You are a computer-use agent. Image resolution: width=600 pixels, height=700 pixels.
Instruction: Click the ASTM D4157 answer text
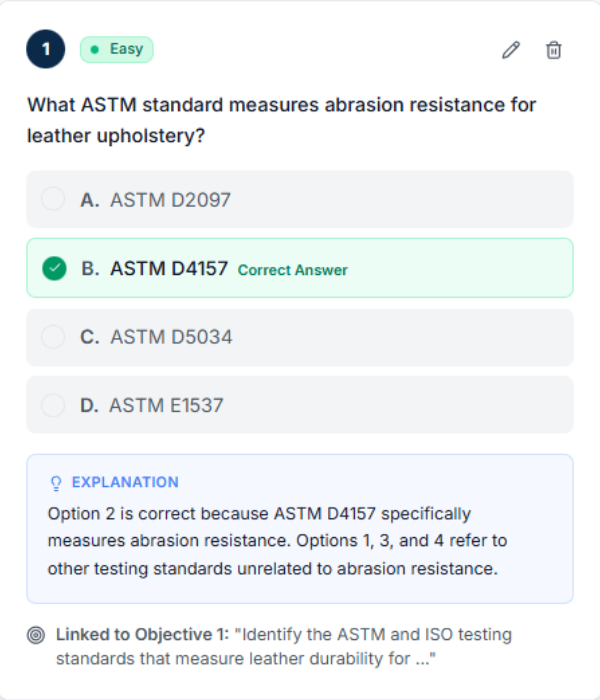(169, 268)
